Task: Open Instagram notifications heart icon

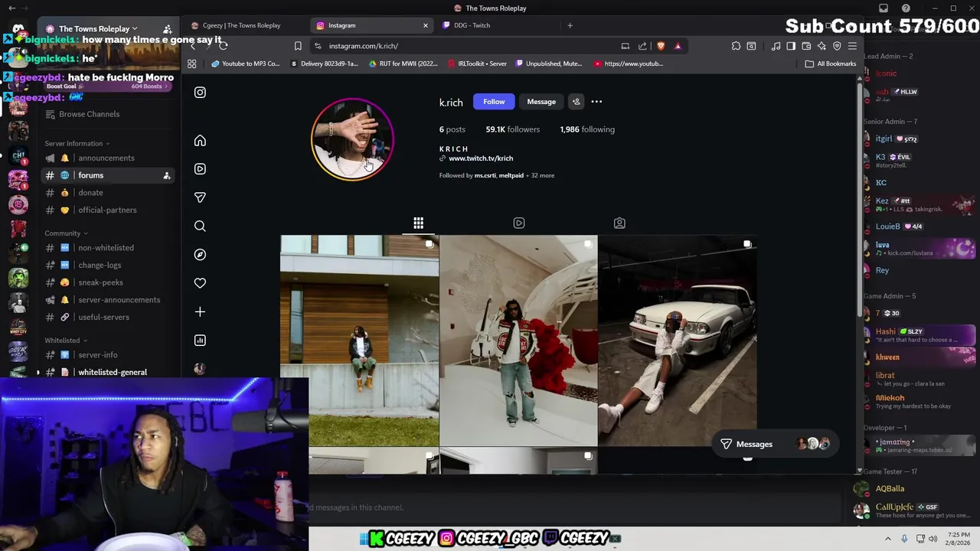Action: [x=200, y=283]
